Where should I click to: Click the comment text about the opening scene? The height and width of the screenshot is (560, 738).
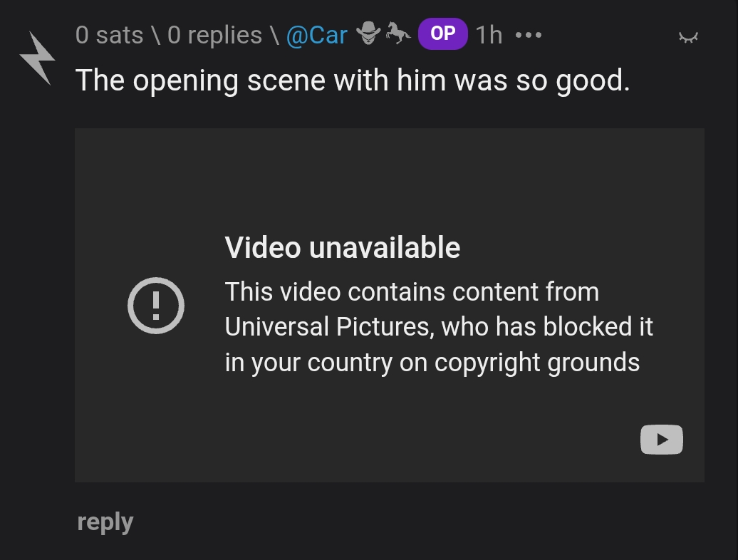coord(353,81)
